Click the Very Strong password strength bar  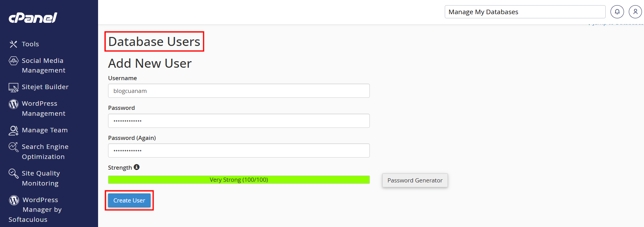point(239,179)
